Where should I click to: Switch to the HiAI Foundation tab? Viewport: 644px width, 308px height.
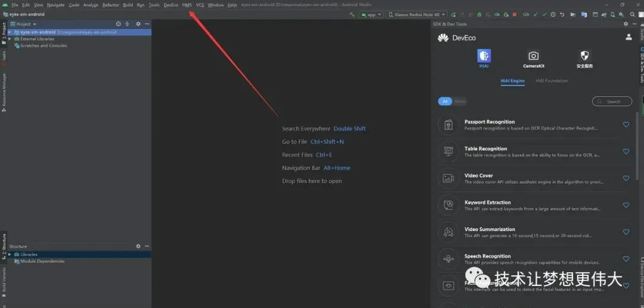pos(552,81)
